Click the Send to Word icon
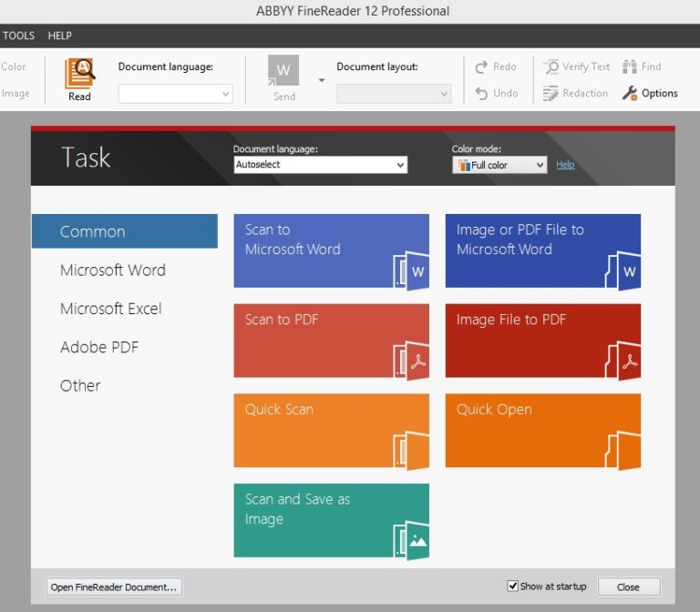The width and height of the screenshot is (700, 612). [283, 70]
